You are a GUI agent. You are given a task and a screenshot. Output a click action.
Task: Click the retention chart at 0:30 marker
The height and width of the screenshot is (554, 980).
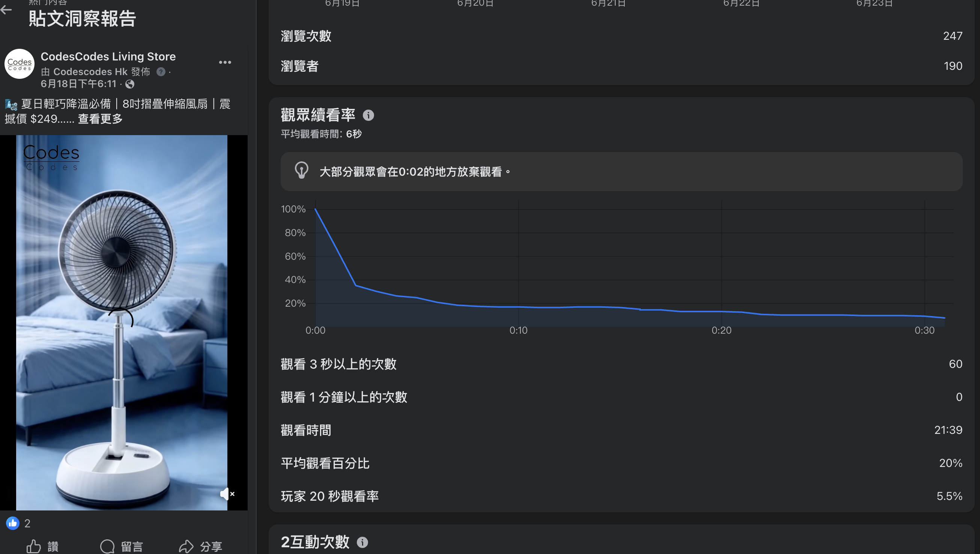click(924, 330)
